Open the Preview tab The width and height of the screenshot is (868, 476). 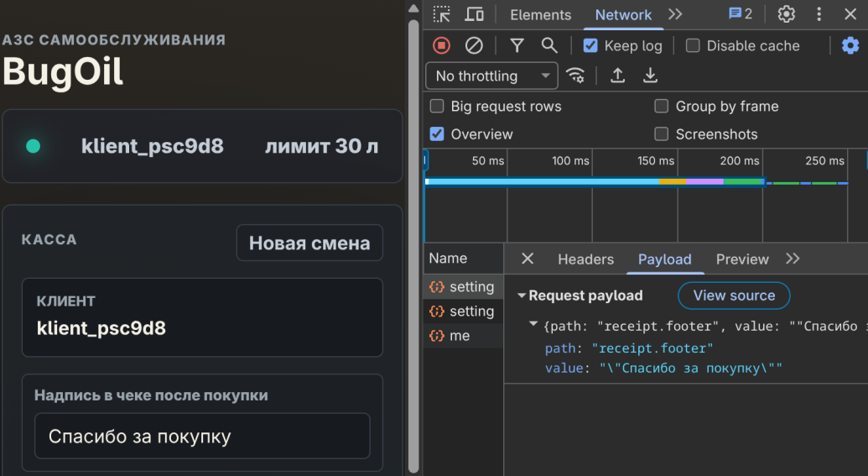pyautogui.click(x=742, y=259)
